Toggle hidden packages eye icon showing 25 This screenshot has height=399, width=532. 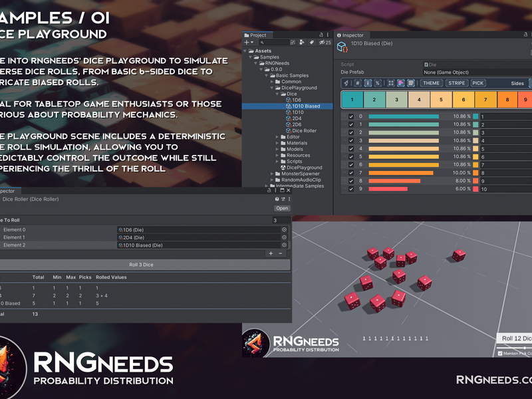(325, 43)
